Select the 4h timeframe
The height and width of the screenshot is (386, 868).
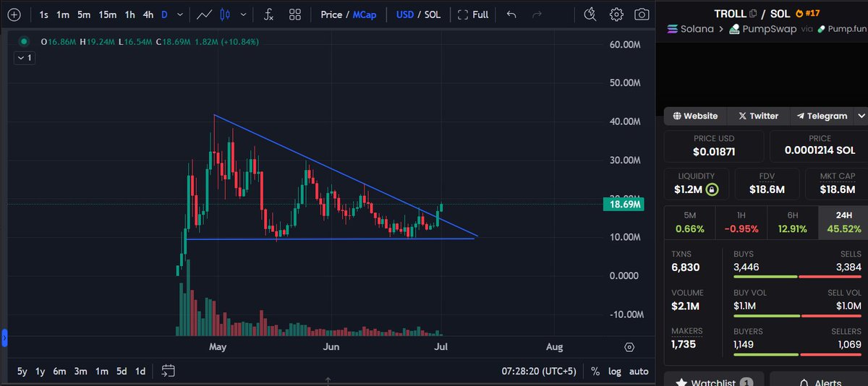point(148,14)
